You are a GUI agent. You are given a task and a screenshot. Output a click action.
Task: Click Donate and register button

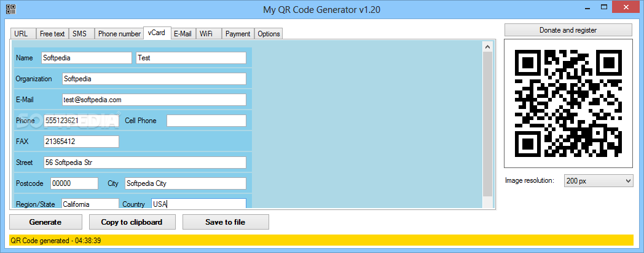coord(568,30)
